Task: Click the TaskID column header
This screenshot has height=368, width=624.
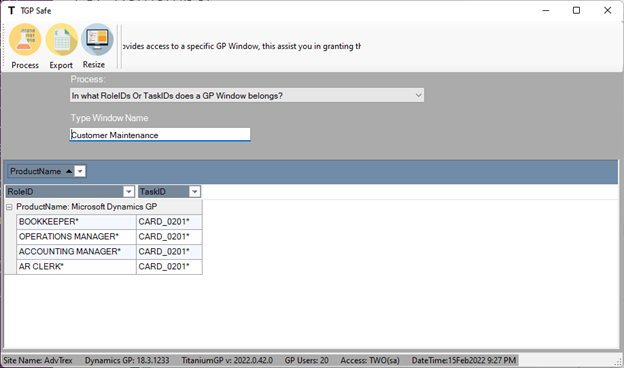Action: pyautogui.click(x=164, y=192)
